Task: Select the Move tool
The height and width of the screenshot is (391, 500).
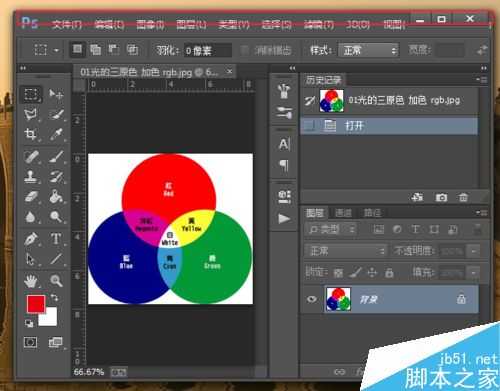Action: click(x=56, y=94)
